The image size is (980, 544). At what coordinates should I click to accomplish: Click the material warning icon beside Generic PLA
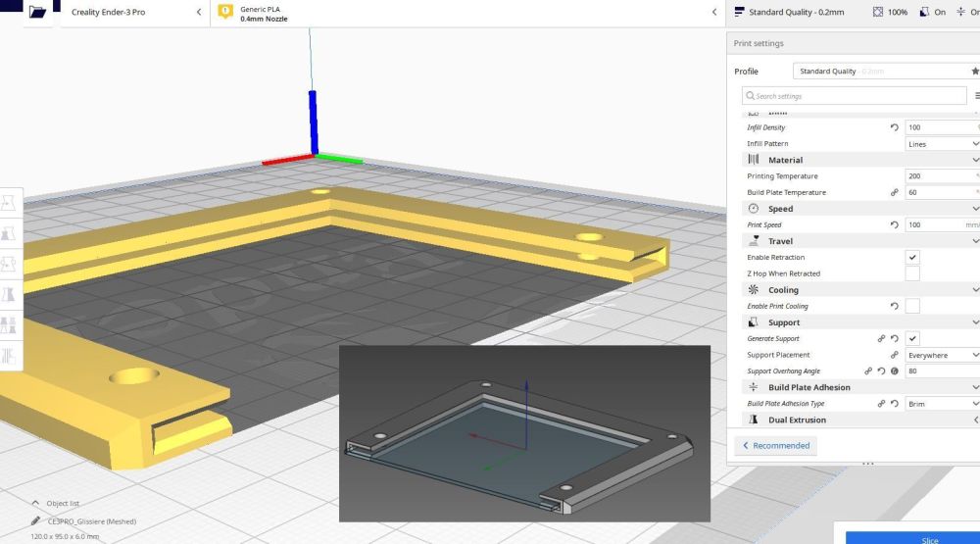point(225,12)
